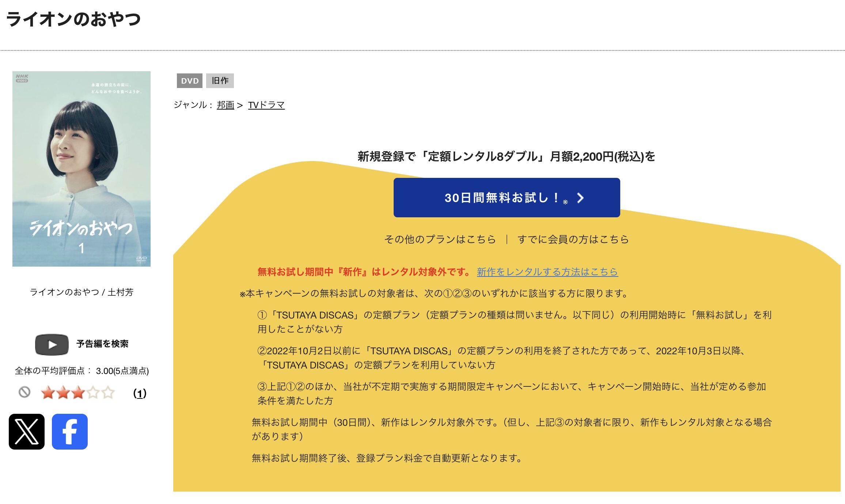Start the 30日間無料お試し trial
Screen dimensions: 845x504
507,198
